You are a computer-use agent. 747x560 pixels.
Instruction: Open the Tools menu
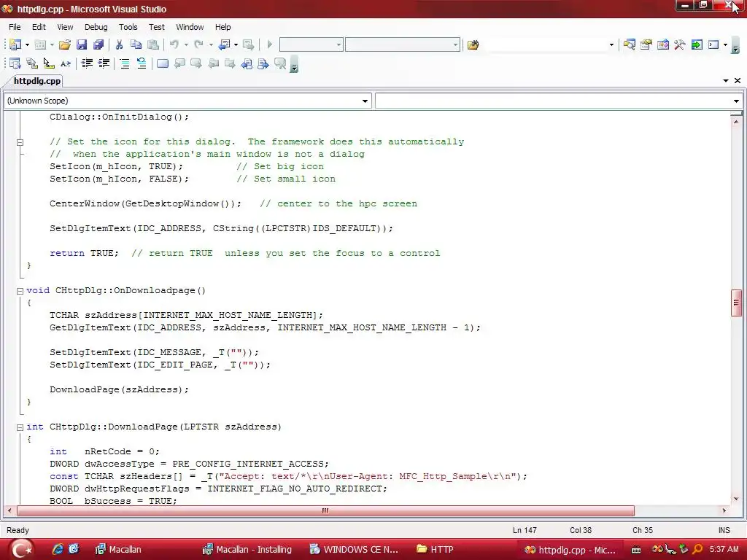128,27
